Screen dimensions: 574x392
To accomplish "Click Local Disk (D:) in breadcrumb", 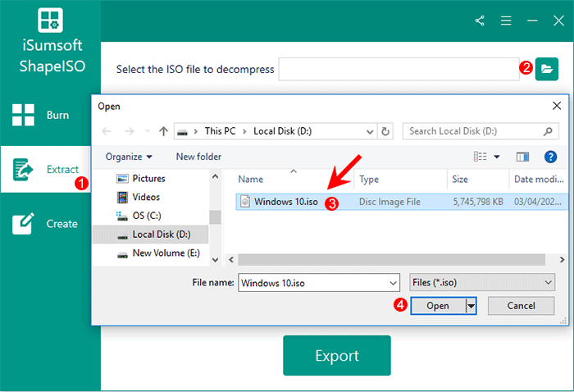I will pyautogui.click(x=282, y=131).
